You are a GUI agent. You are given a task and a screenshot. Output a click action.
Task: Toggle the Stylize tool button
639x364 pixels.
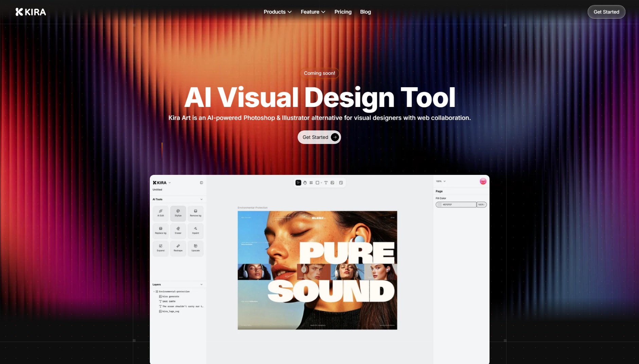pyautogui.click(x=178, y=213)
